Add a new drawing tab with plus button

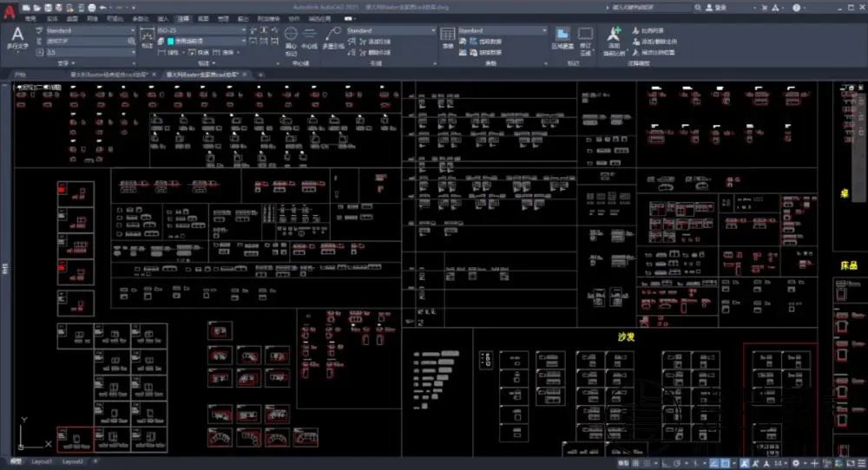point(259,75)
